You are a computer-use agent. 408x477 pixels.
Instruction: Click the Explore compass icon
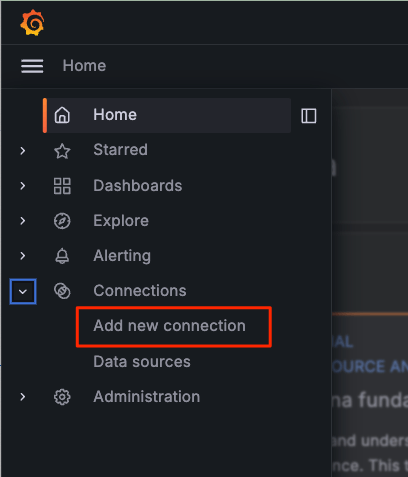[62, 221]
